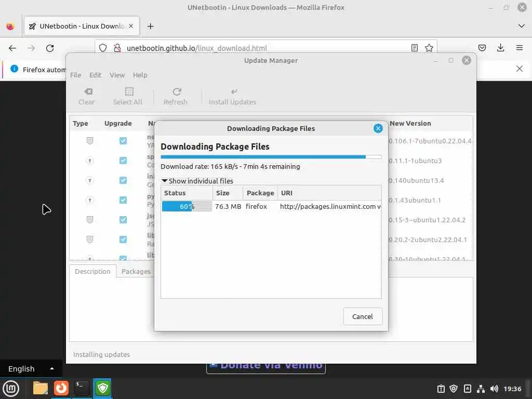Open the Pocket save icon in Firefox

tap(482, 48)
